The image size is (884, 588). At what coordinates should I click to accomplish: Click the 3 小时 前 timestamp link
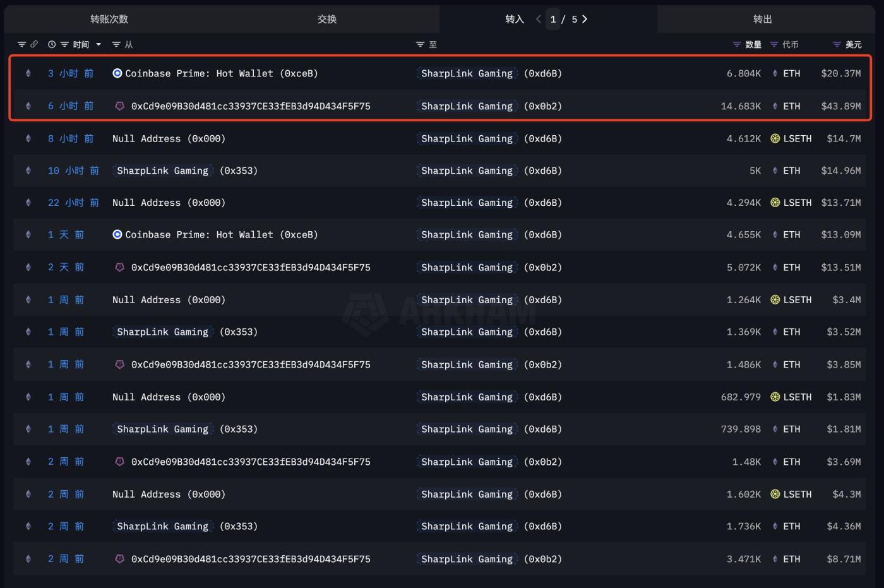(70, 73)
